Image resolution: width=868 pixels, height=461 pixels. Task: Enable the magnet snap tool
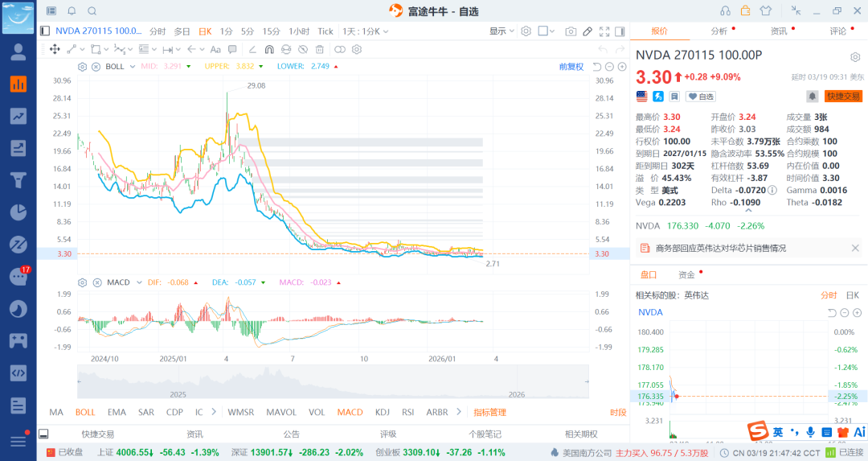269,49
